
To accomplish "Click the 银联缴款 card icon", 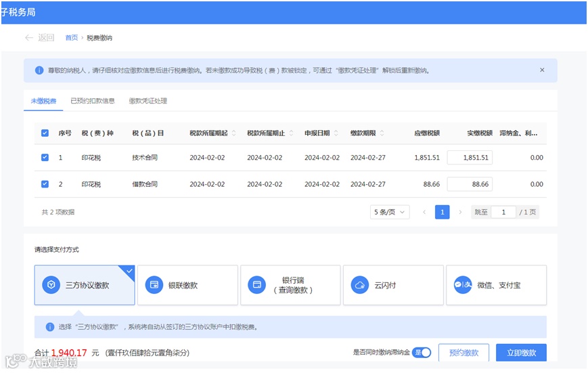I will click(x=154, y=285).
